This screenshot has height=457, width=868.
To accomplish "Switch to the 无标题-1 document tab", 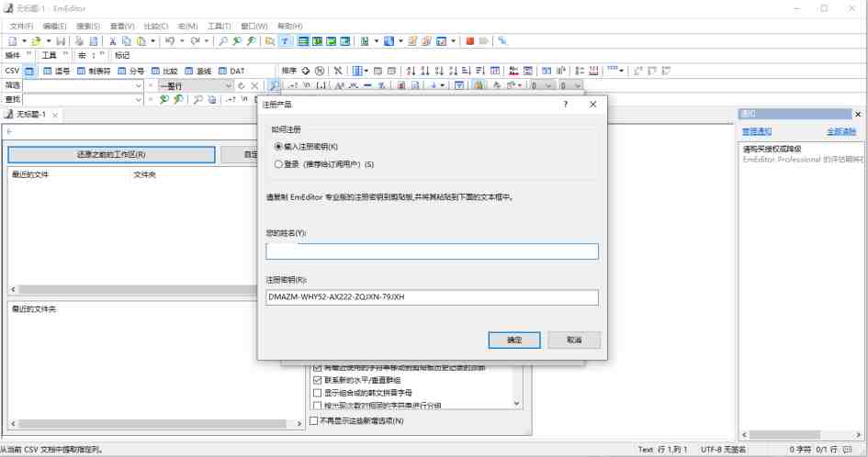I will coord(31,115).
